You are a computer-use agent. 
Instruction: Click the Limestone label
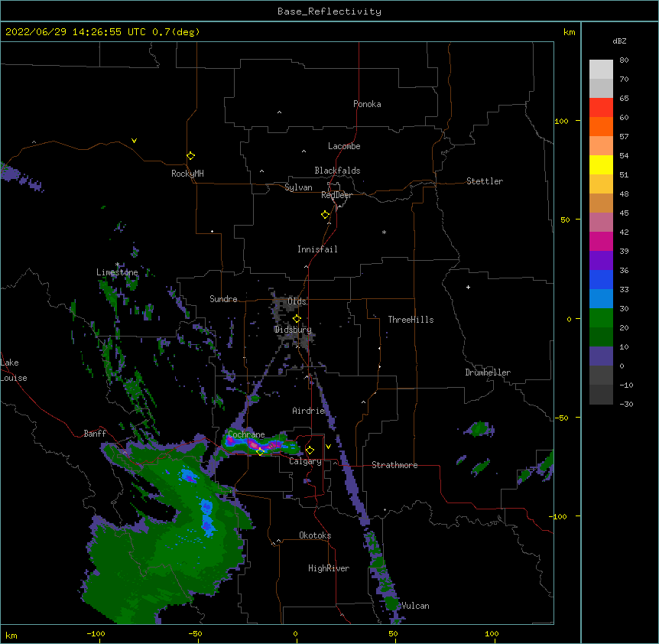click(x=117, y=272)
